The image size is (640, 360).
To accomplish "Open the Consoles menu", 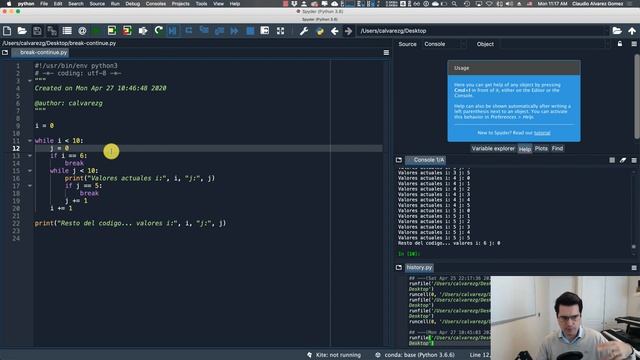I will [156, 4].
